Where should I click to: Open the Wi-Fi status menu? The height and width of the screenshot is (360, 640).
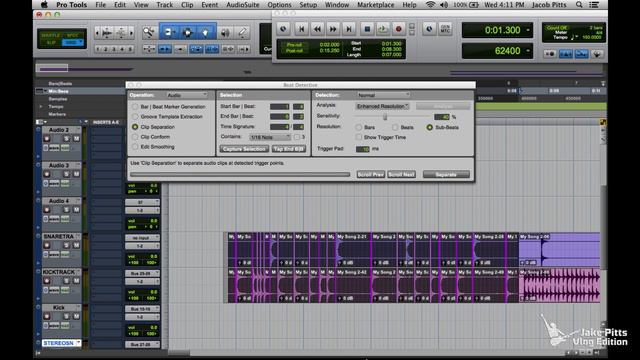tap(430, 5)
